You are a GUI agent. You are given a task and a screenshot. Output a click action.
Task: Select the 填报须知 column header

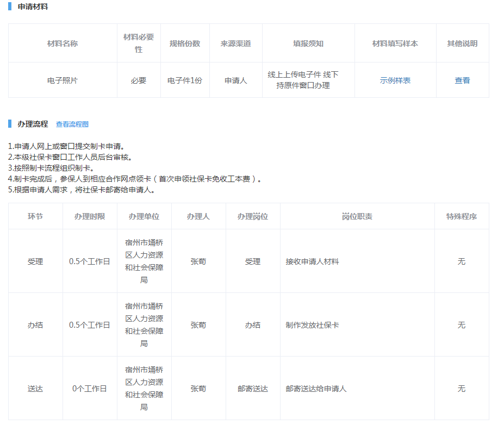[x=308, y=43]
